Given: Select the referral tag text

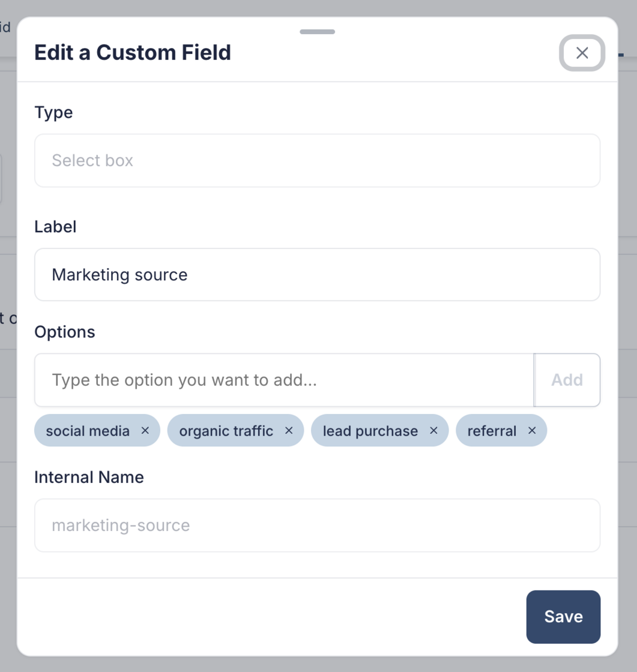Looking at the screenshot, I should click(x=491, y=431).
